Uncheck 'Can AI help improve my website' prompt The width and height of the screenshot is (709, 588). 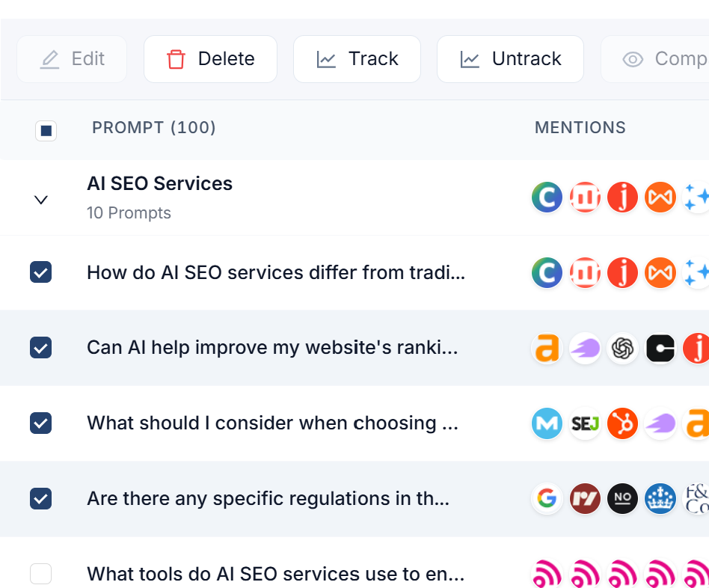click(x=40, y=348)
